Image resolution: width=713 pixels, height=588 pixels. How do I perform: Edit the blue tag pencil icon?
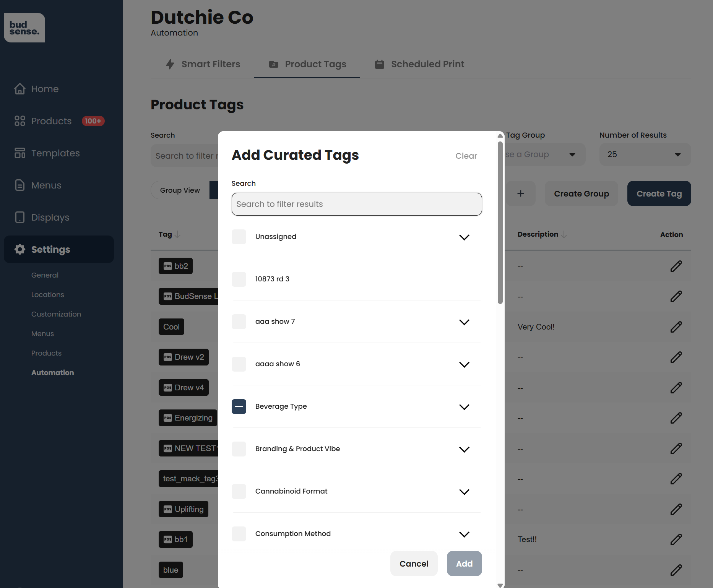(676, 570)
